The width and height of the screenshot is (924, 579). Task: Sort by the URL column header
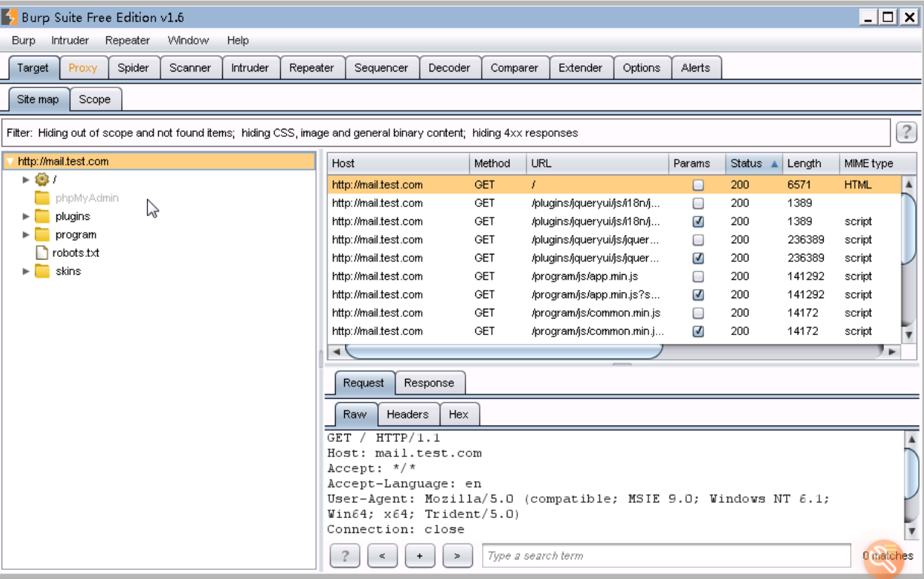(x=597, y=163)
